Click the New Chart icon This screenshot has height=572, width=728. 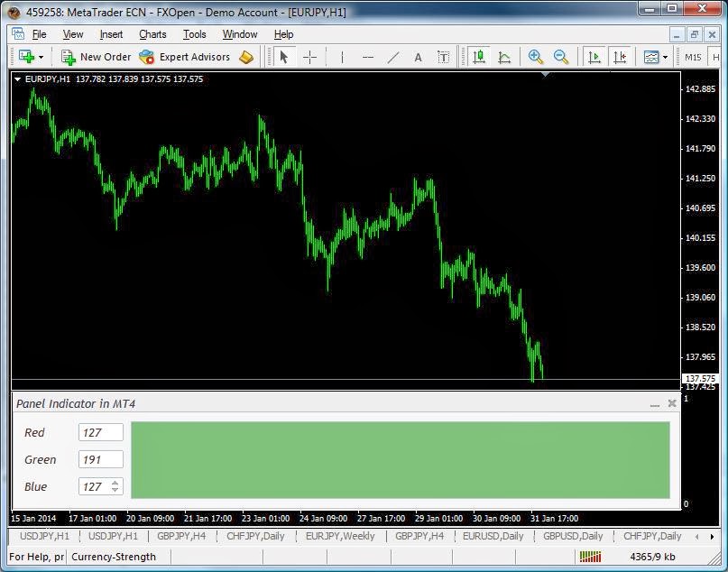pos(26,57)
